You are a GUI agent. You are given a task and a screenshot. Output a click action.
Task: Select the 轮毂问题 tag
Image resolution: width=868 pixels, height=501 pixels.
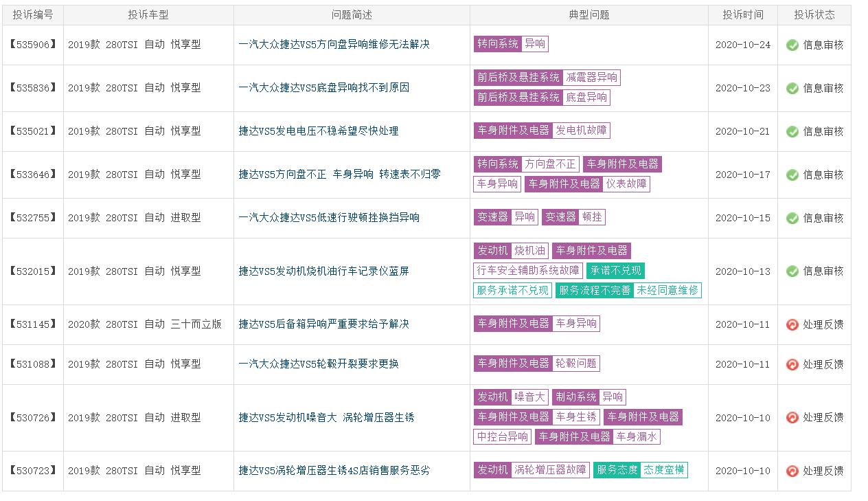[x=576, y=364]
